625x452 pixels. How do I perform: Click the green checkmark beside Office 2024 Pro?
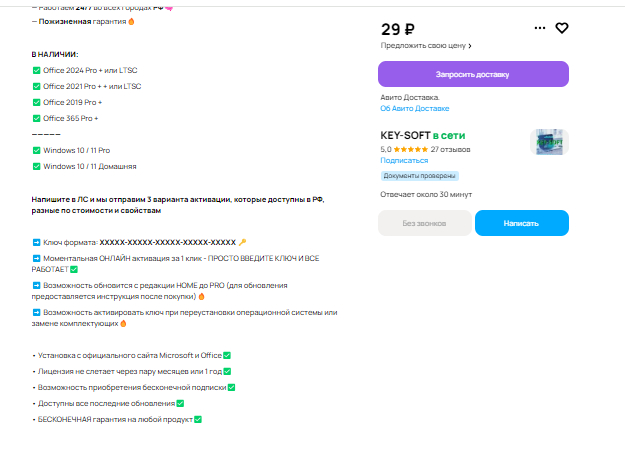point(36,70)
